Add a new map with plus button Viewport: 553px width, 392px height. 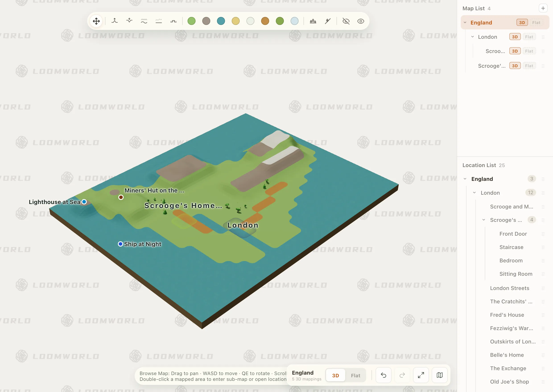point(543,8)
